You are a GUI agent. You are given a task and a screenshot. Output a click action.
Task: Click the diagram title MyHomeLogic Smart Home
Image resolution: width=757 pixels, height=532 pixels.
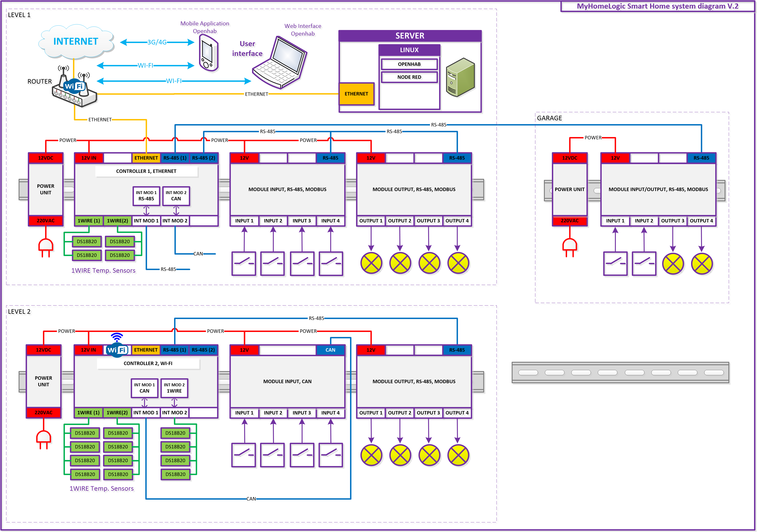(x=657, y=6)
